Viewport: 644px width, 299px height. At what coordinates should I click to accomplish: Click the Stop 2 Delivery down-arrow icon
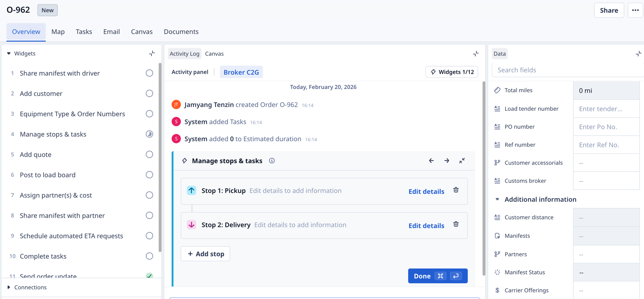191,225
